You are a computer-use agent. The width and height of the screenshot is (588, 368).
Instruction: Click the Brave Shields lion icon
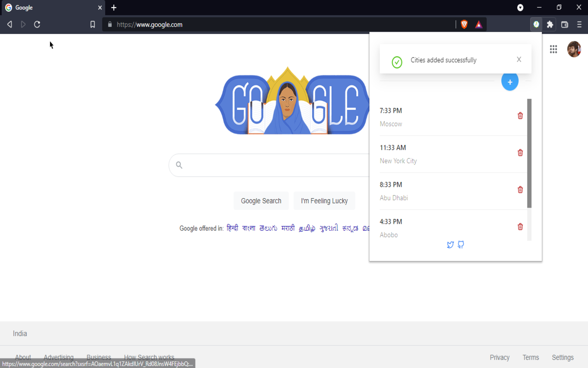464,24
